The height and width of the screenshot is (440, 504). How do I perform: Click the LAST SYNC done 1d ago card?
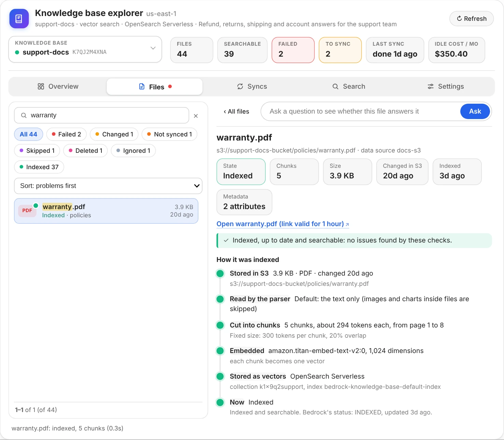(x=395, y=50)
